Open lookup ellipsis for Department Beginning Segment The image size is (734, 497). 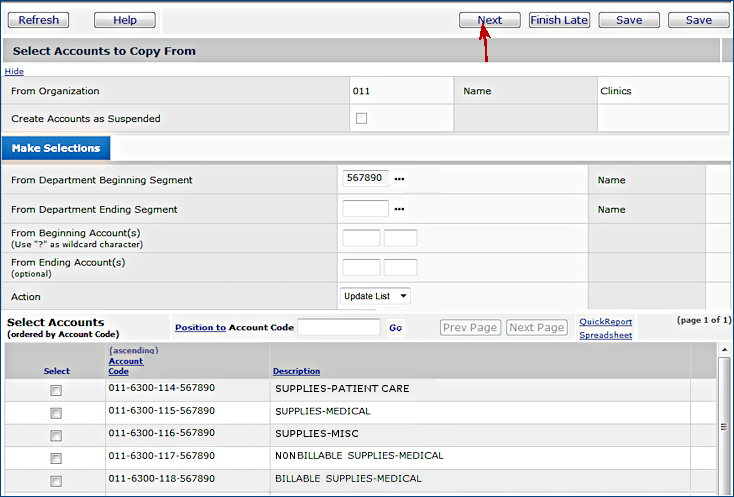[399, 180]
